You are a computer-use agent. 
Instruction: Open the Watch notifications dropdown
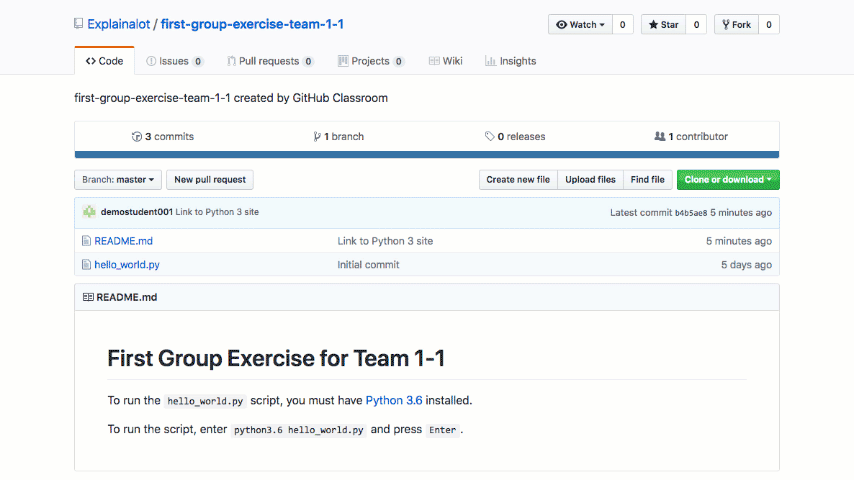click(580, 25)
